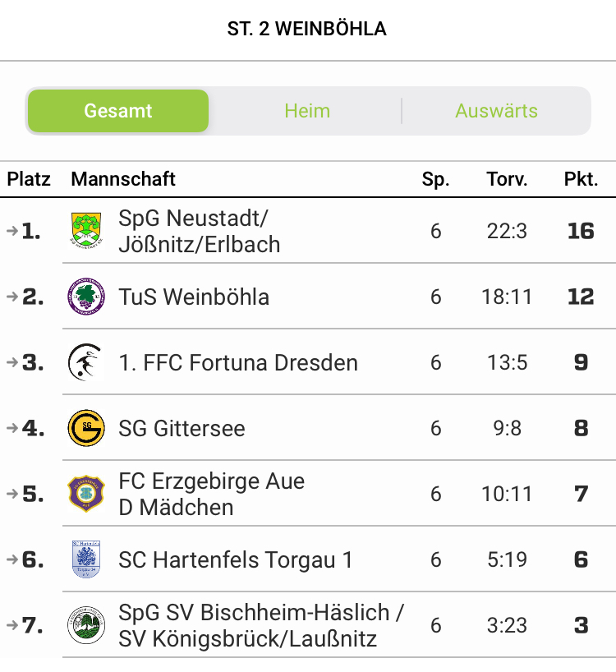
Task: Switch to the Heim table tab
Action: click(307, 111)
